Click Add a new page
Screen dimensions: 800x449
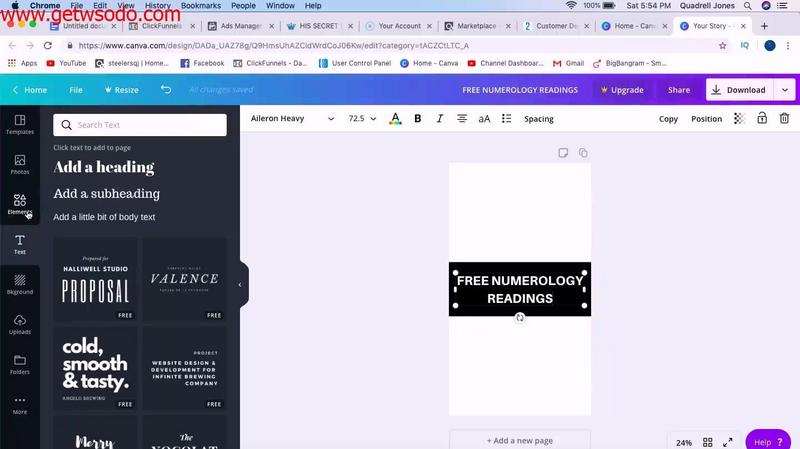coord(520,440)
